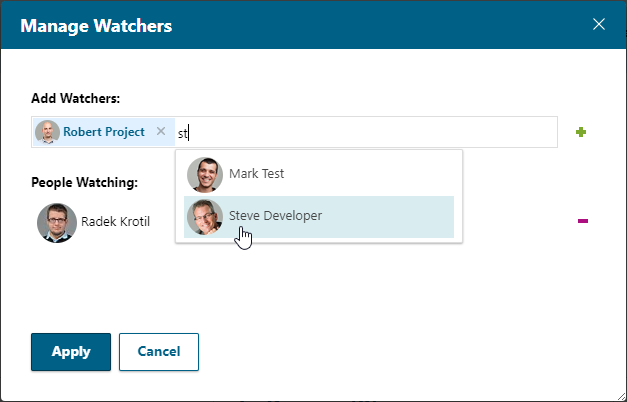Viewport: 627px width, 402px height.
Task: Click the dialog resize grip in the corner
Action: coord(621,396)
